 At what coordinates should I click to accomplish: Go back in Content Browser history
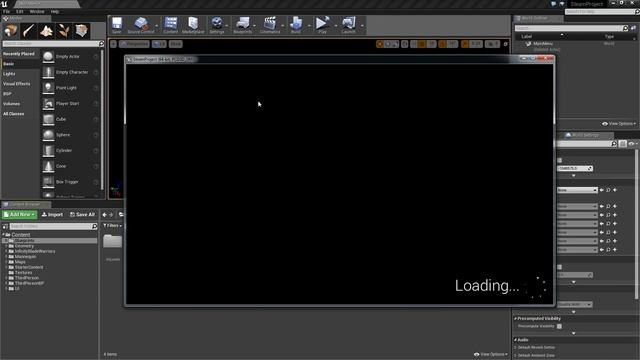pos(104,215)
